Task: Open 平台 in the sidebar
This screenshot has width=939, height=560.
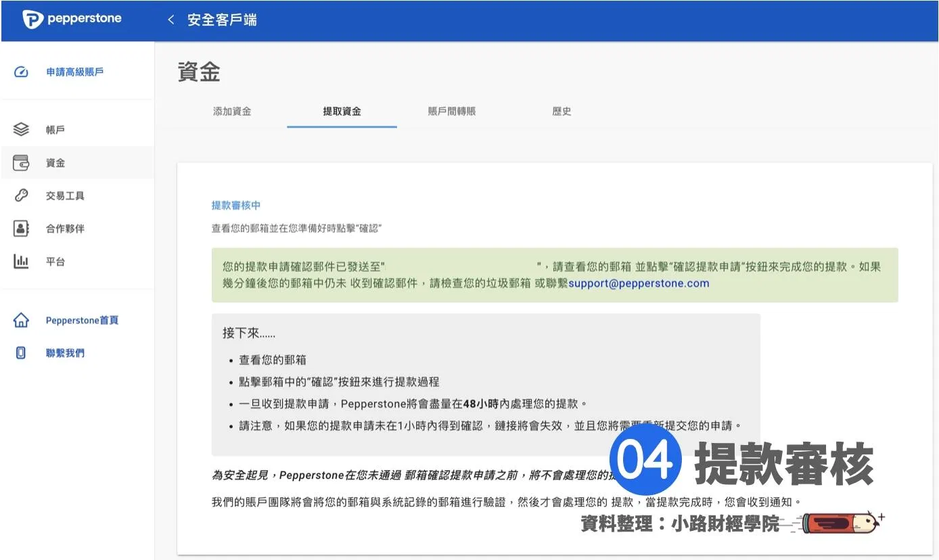Action: click(55, 262)
